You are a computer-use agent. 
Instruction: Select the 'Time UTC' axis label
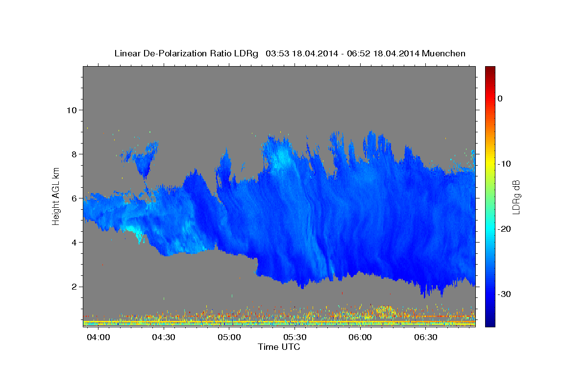click(x=279, y=347)
